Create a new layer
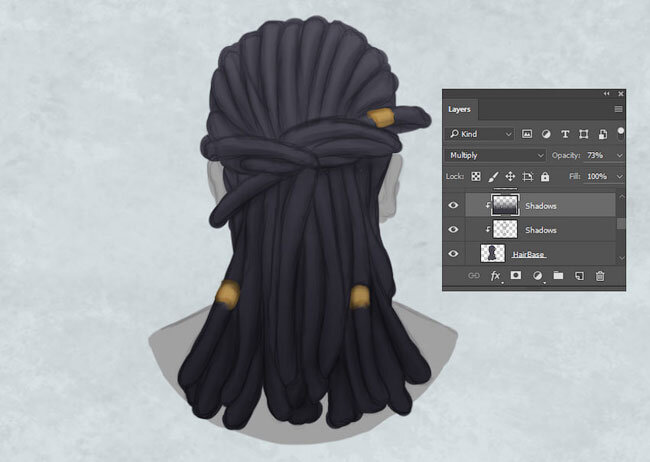 (x=579, y=276)
